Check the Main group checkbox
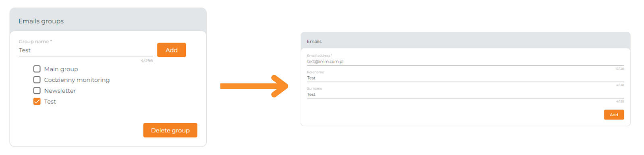Viewport: 644px width, 155px height. (x=37, y=69)
